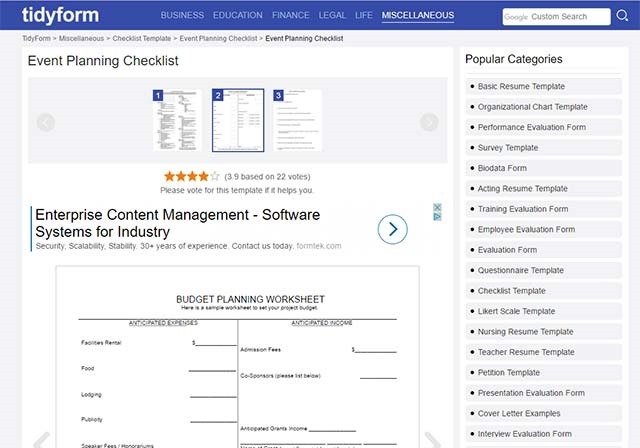Rate template with fifth star
This screenshot has width=640, height=448.
(x=215, y=176)
